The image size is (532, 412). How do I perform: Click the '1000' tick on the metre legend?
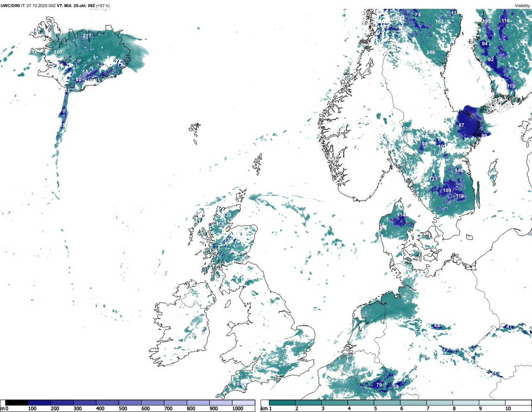237,409
